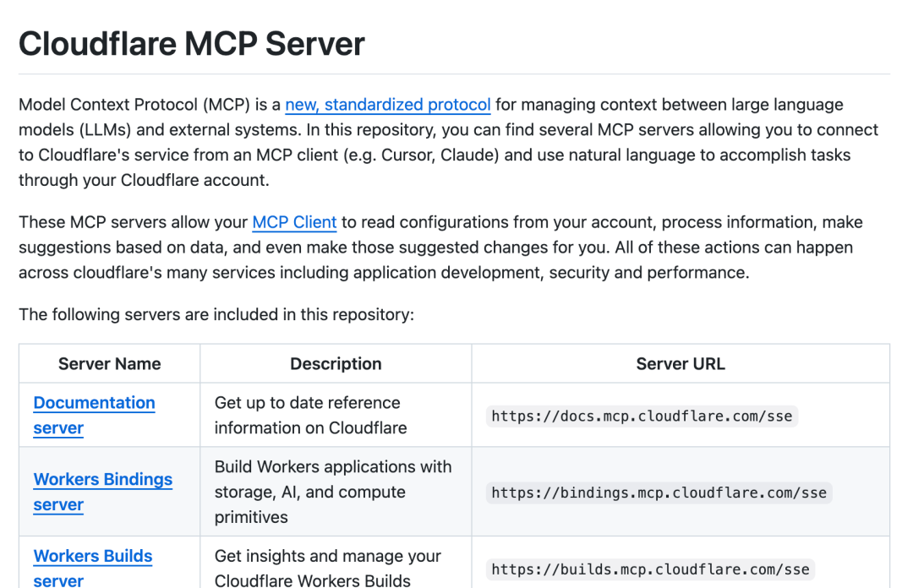Click the "These MCP servers allow" paragraph

click(x=440, y=248)
